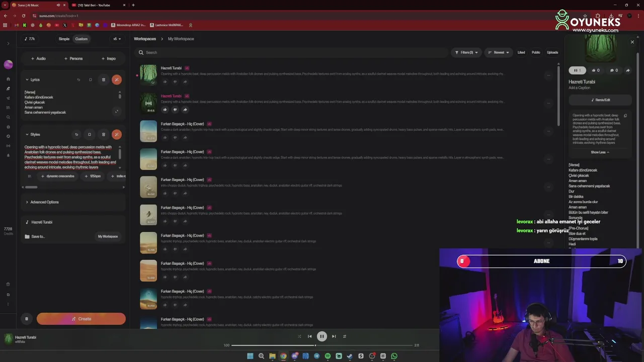Switch to the Takıl Beri YouTube tab
This screenshot has width=644, height=362.
(x=98, y=5)
